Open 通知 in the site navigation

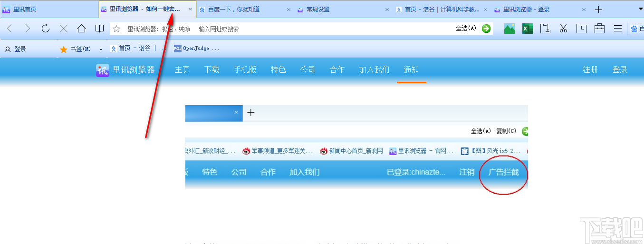click(412, 70)
